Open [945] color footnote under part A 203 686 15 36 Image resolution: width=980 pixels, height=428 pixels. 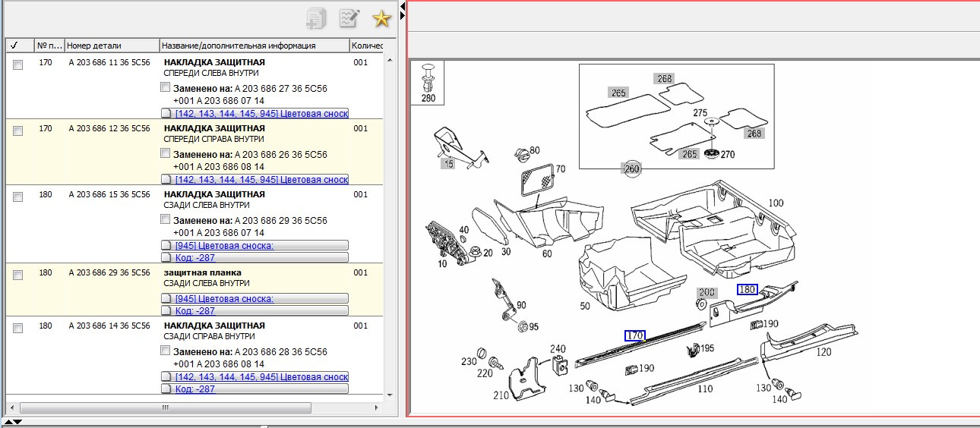click(x=254, y=246)
